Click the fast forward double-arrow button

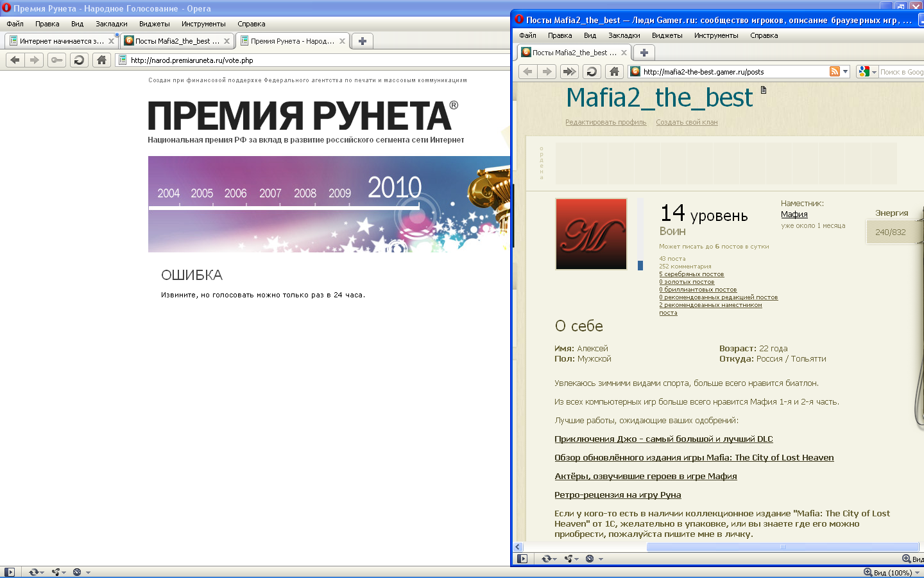click(570, 71)
